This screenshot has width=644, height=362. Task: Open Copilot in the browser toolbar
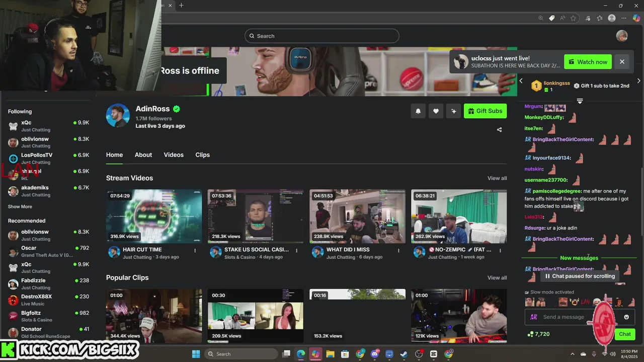[x=636, y=18]
